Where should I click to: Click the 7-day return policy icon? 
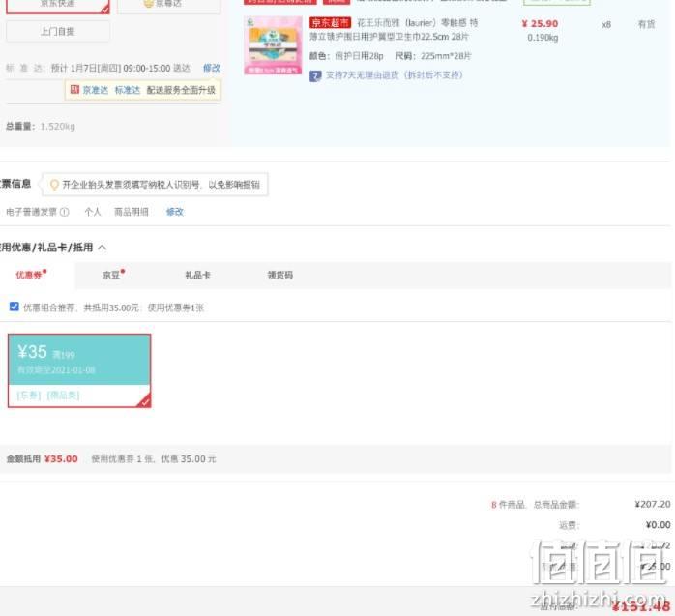315,76
